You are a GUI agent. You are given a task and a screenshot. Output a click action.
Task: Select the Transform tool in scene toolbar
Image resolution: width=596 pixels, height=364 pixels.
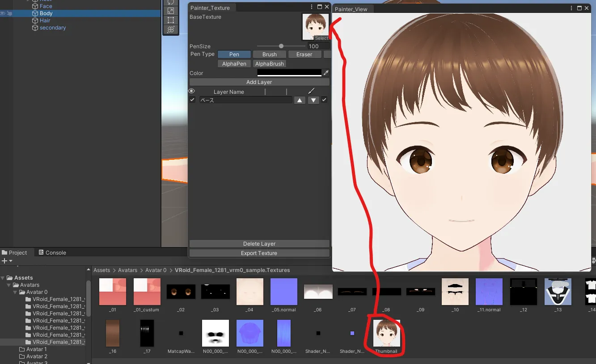tap(170, 29)
